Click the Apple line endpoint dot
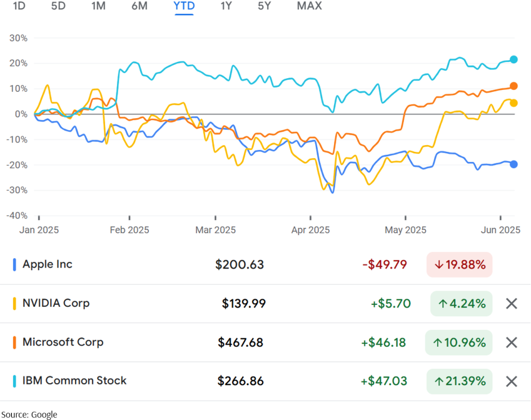 click(x=513, y=164)
